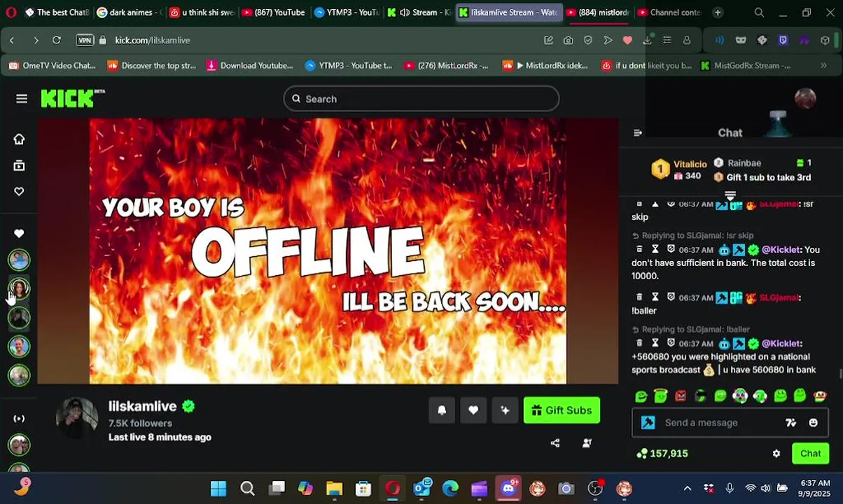Click the chat identity badge icon
Image resolution: width=843 pixels, height=504 pixels.
coord(648,423)
